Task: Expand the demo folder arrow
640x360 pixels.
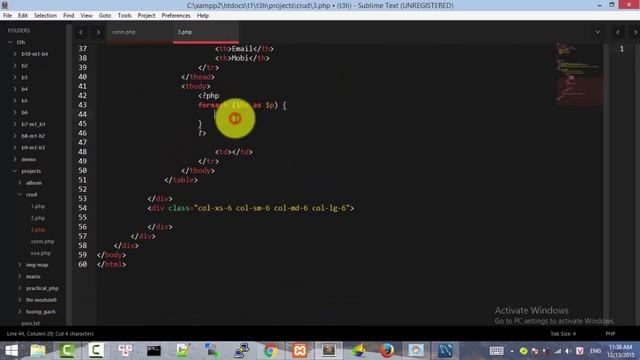Action: (15, 159)
